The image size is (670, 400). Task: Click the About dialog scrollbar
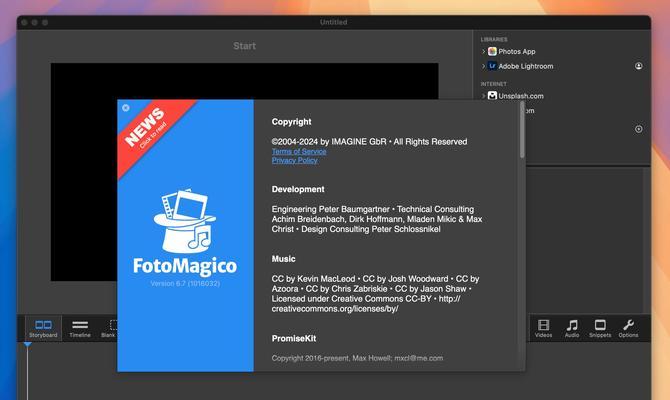[x=522, y=130]
